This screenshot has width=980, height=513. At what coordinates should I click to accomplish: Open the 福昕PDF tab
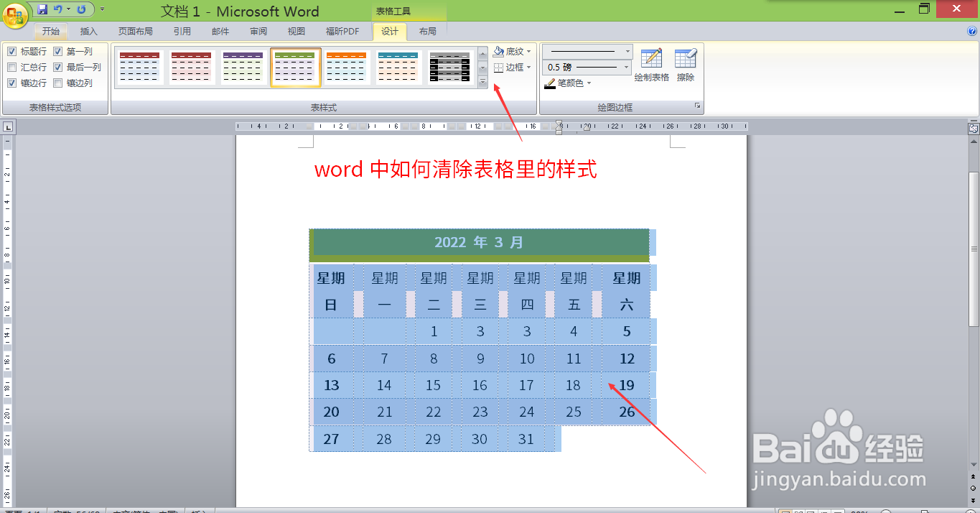click(342, 32)
